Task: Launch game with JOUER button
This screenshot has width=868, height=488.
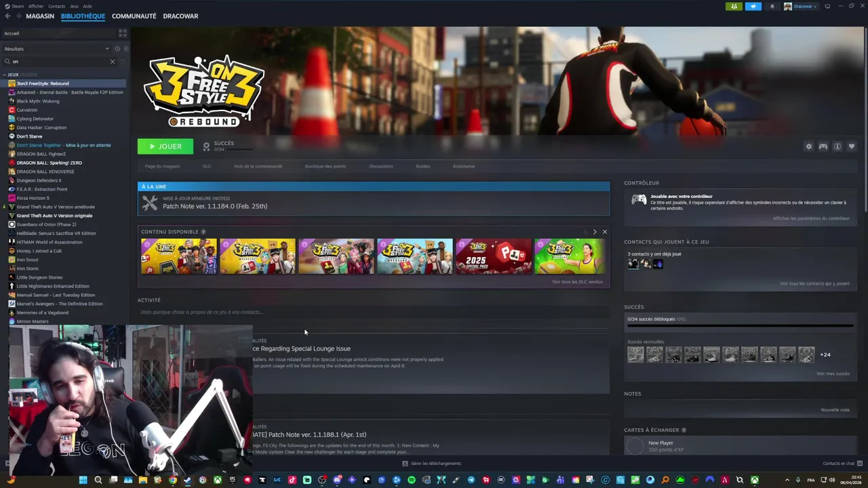Action: pyautogui.click(x=165, y=146)
